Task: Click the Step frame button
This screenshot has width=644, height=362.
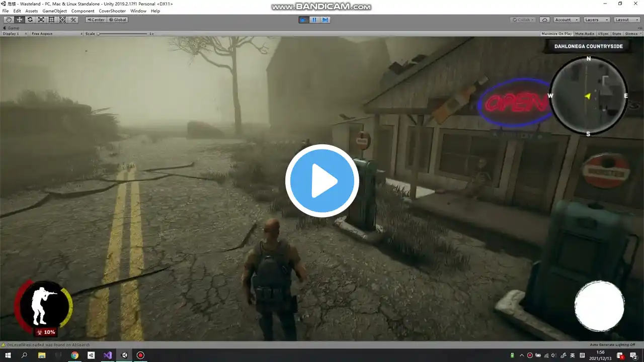Action: (325, 20)
